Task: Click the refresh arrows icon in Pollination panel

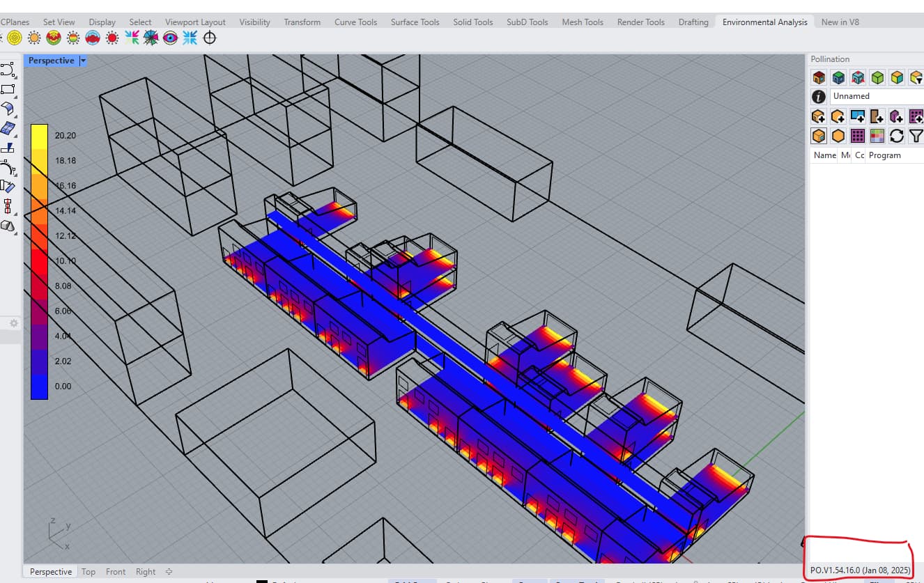Action: pos(897,135)
